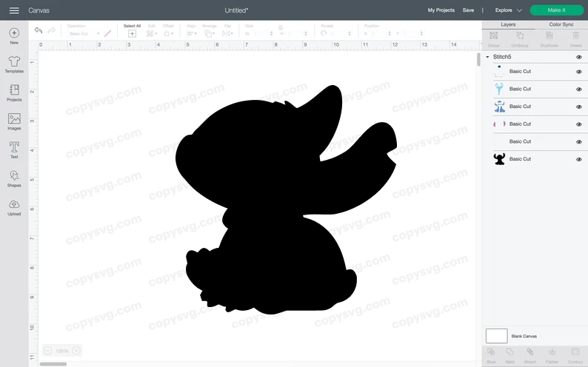588x367 pixels.
Task: Click the green Make It button
Action: (x=556, y=10)
